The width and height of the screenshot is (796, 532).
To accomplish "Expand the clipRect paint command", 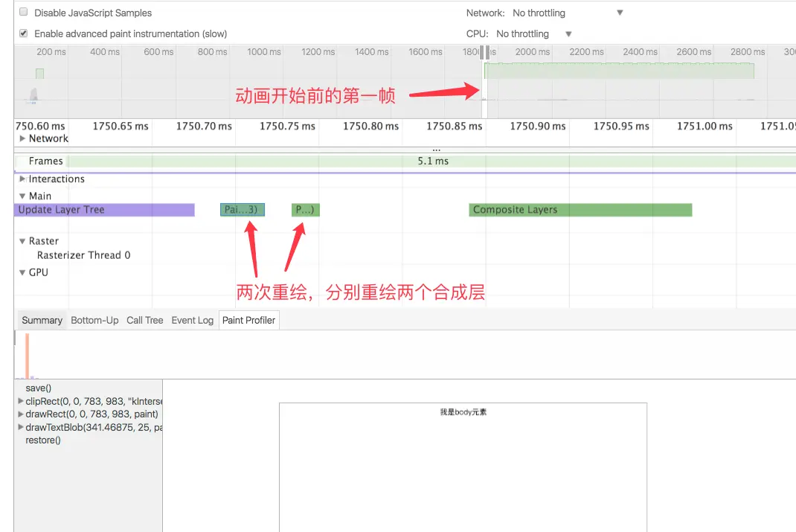I will [x=21, y=401].
